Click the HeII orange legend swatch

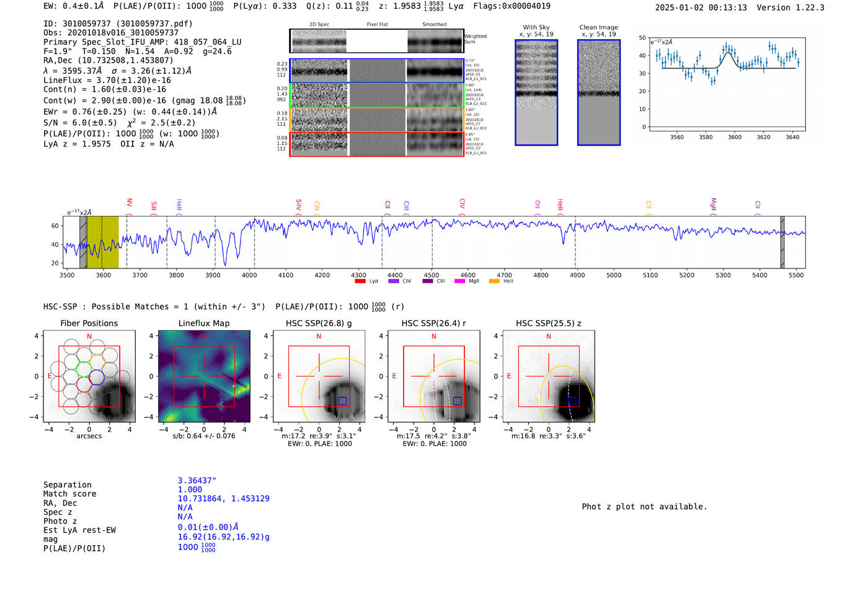(x=494, y=282)
